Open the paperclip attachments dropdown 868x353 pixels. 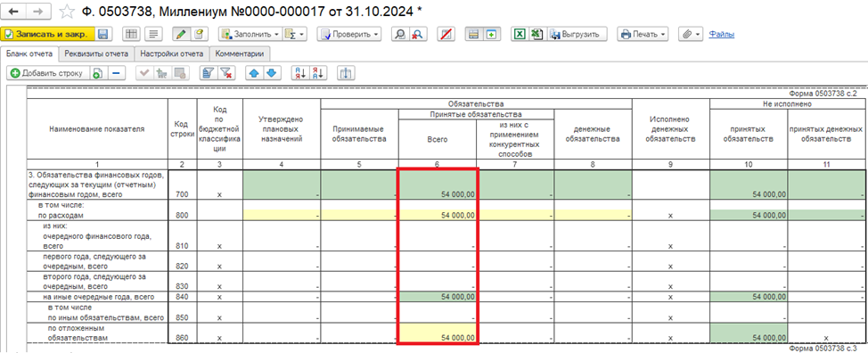(691, 34)
